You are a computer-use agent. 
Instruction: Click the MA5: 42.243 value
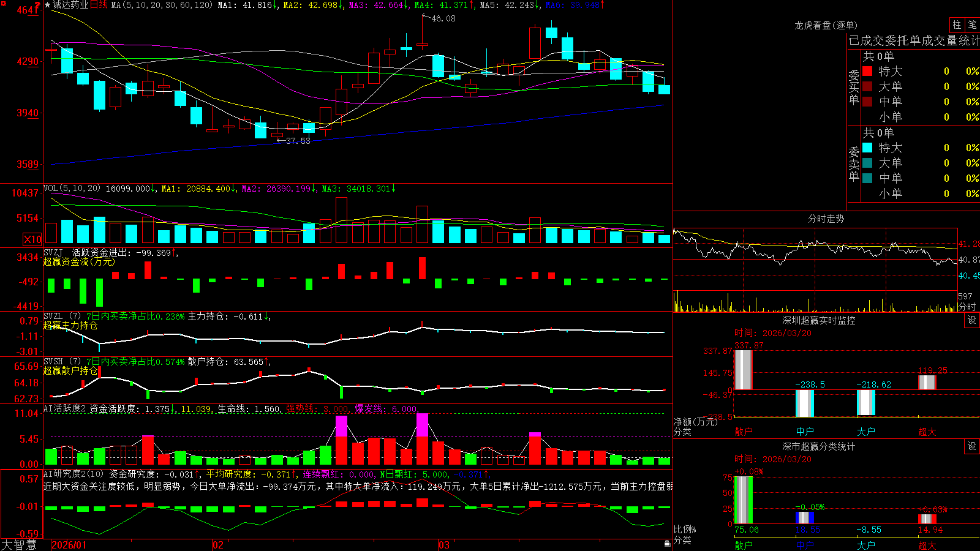[x=510, y=5]
